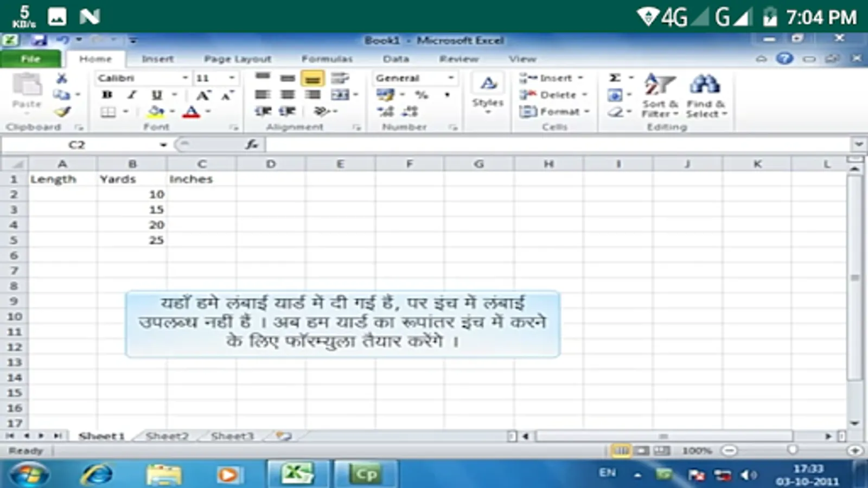868x488 pixels.
Task: Open Internet Explorer from the taskbar
Action: tap(97, 474)
